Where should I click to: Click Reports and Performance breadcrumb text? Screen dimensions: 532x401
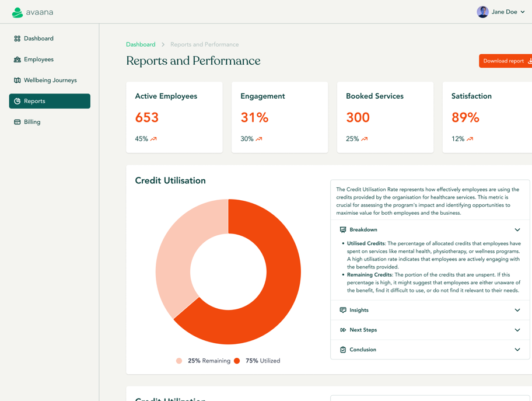tap(205, 44)
